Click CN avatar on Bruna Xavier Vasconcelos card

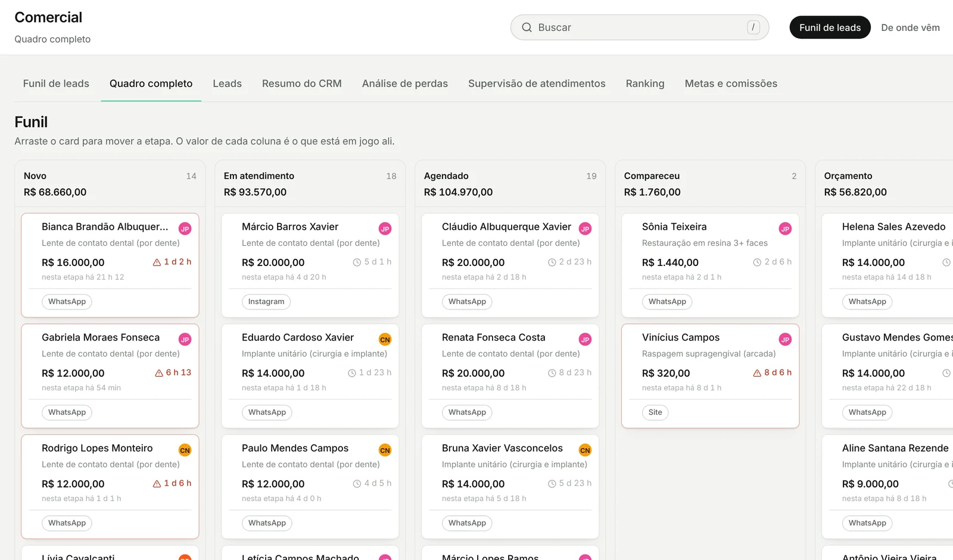point(585,450)
